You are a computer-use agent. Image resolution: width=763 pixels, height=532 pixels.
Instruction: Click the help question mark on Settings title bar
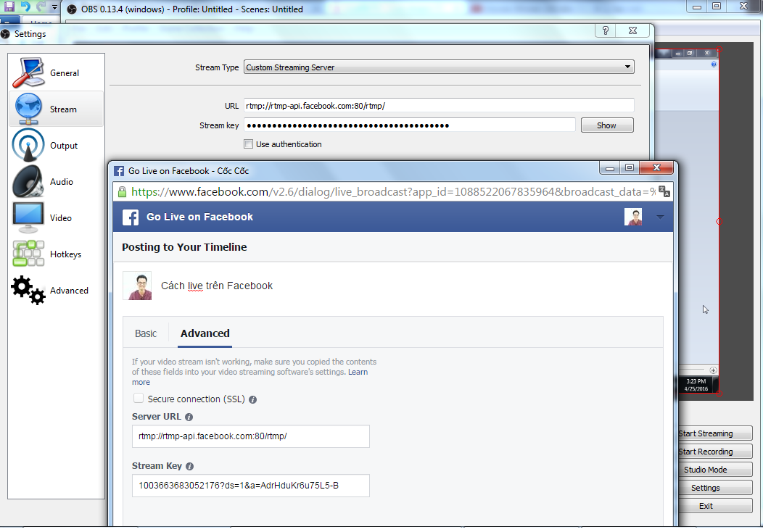point(605,30)
